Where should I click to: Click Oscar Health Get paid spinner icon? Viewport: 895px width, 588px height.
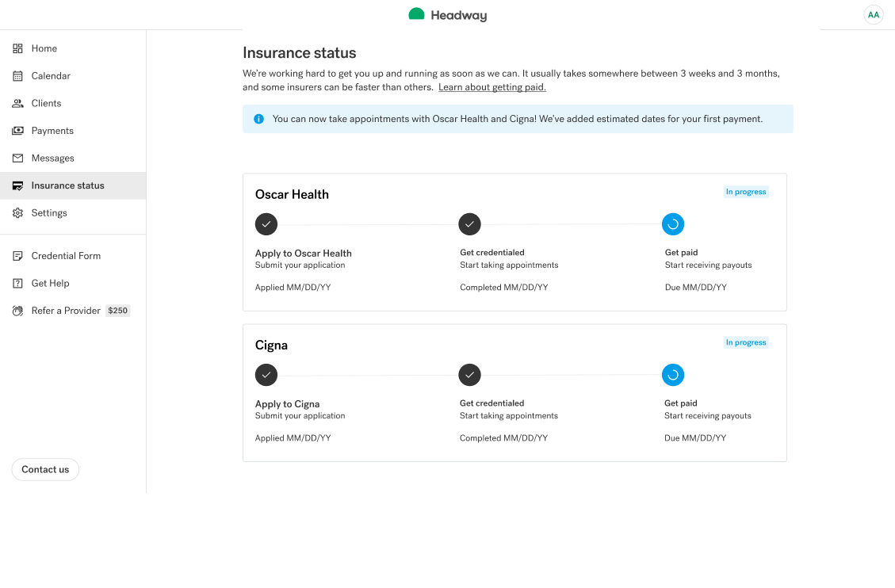673,224
